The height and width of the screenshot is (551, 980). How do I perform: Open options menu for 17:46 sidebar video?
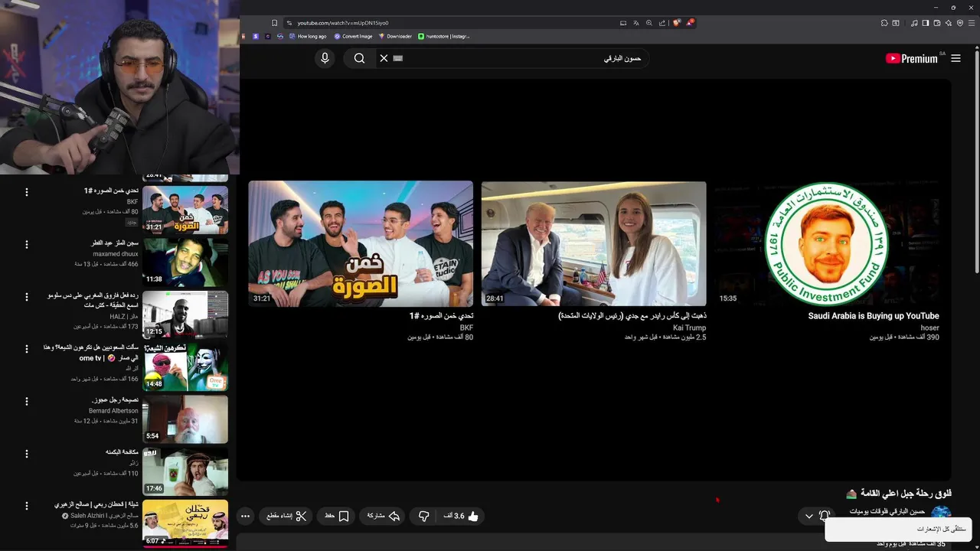(27, 454)
